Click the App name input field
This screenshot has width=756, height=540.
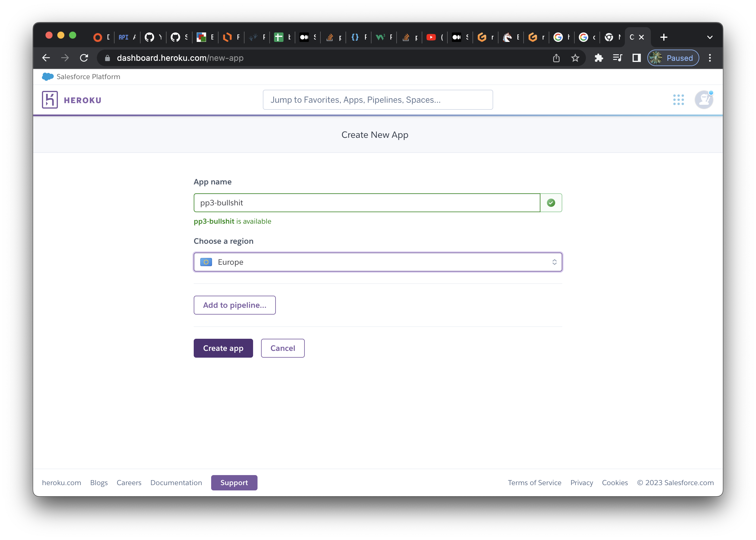(366, 203)
